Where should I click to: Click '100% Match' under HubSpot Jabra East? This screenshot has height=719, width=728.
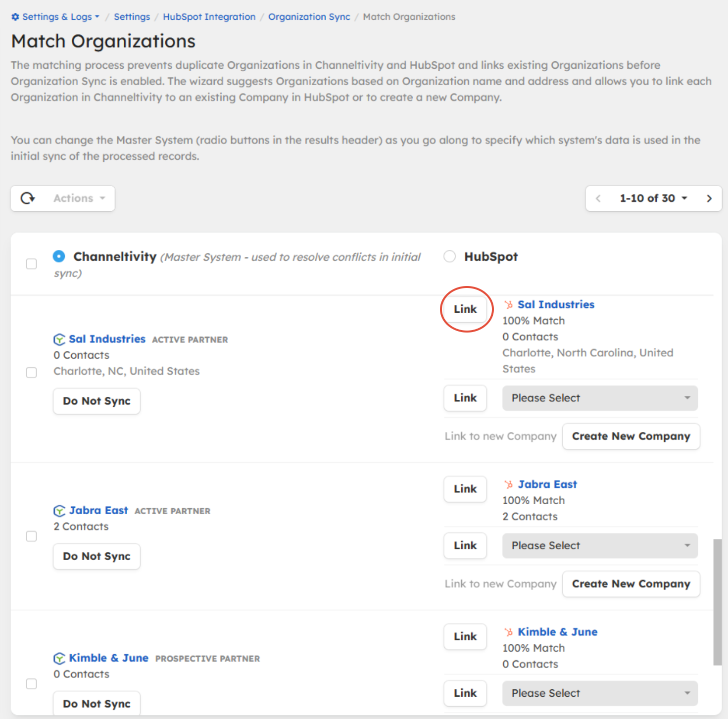point(534,501)
